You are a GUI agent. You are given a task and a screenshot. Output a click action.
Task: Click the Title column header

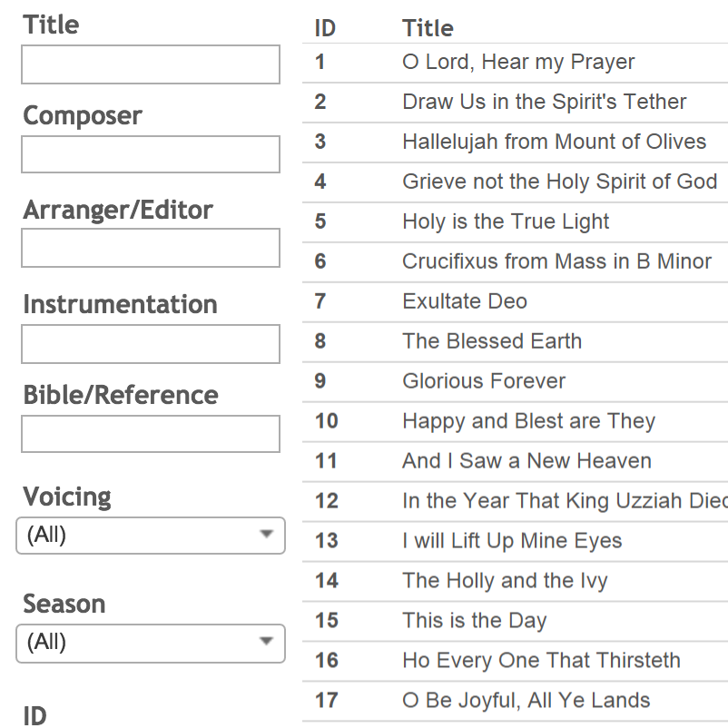pyautogui.click(x=428, y=28)
